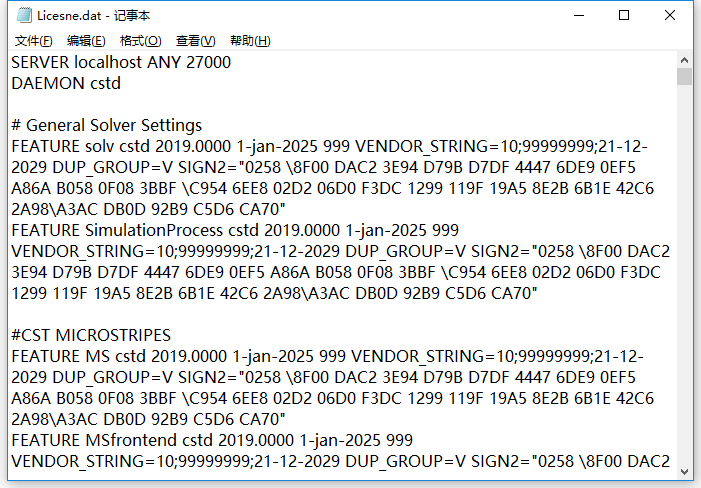Image resolution: width=701 pixels, height=488 pixels.
Task: Click the Notepad icon in title bar
Action: [24, 15]
